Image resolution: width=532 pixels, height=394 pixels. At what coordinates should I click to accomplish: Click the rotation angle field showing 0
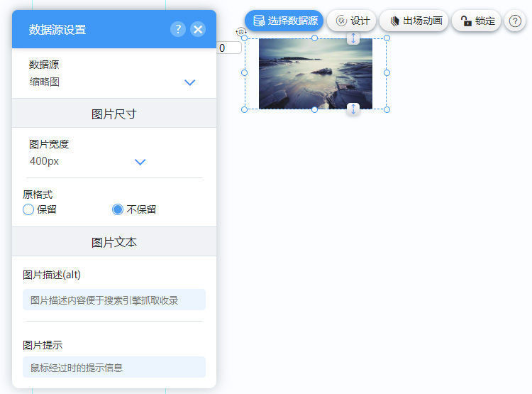tap(229, 48)
